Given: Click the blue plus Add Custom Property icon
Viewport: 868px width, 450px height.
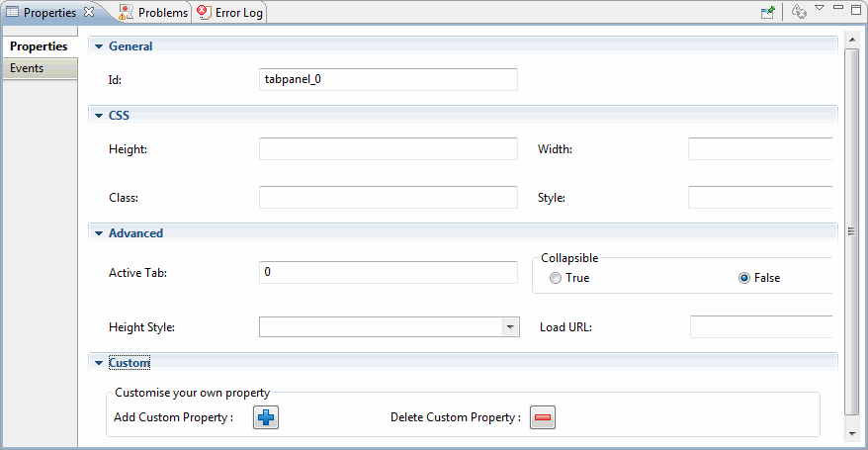Looking at the screenshot, I should [266, 417].
